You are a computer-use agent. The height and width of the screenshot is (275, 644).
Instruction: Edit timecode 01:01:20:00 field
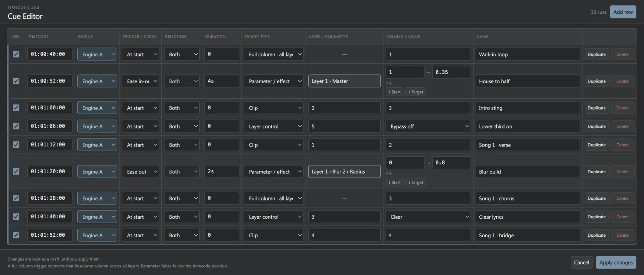tap(50, 172)
